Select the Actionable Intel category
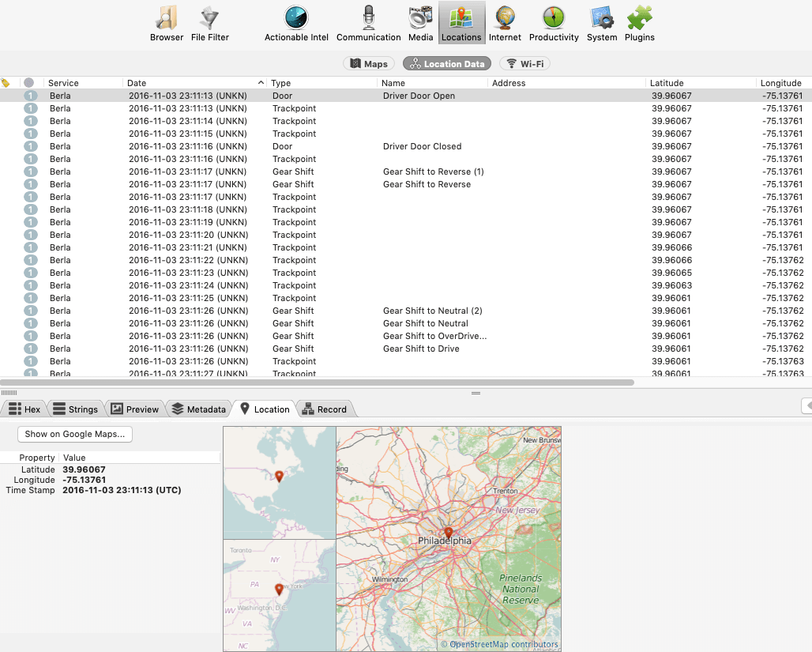The height and width of the screenshot is (652, 812). coord(296,22)
